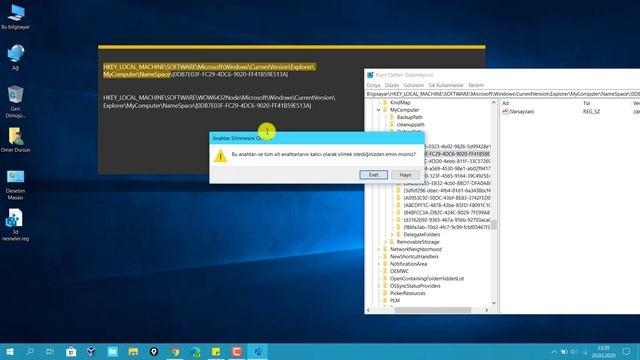Select the OpenContainingFolderHiddenList key
The width and height of the screenshot is (640, 360).
[427, 279]
